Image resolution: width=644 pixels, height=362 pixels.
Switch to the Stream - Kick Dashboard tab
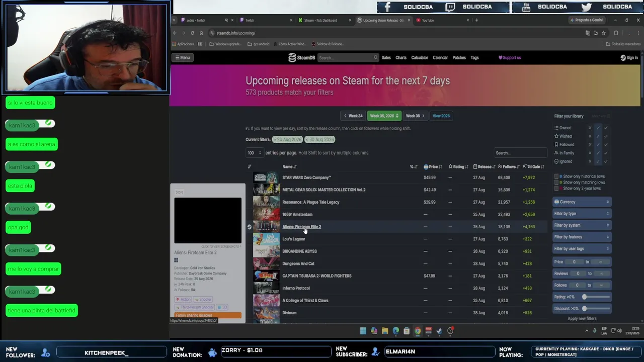pos(324,20)
